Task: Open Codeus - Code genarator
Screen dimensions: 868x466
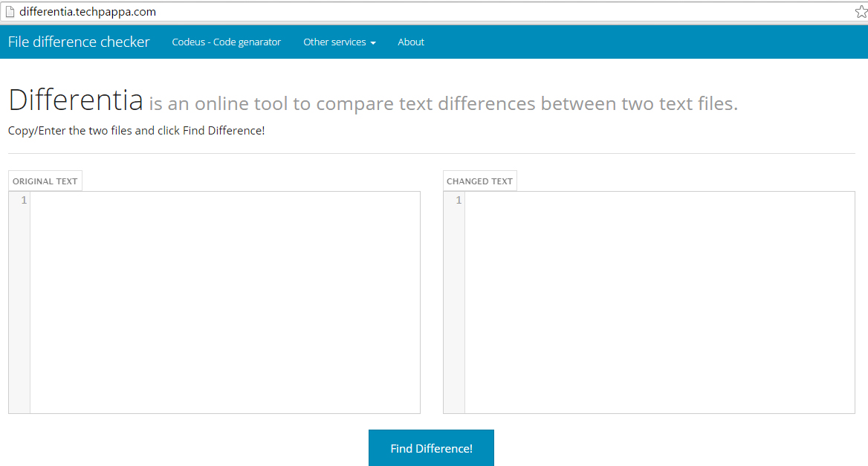Action: 226,42
